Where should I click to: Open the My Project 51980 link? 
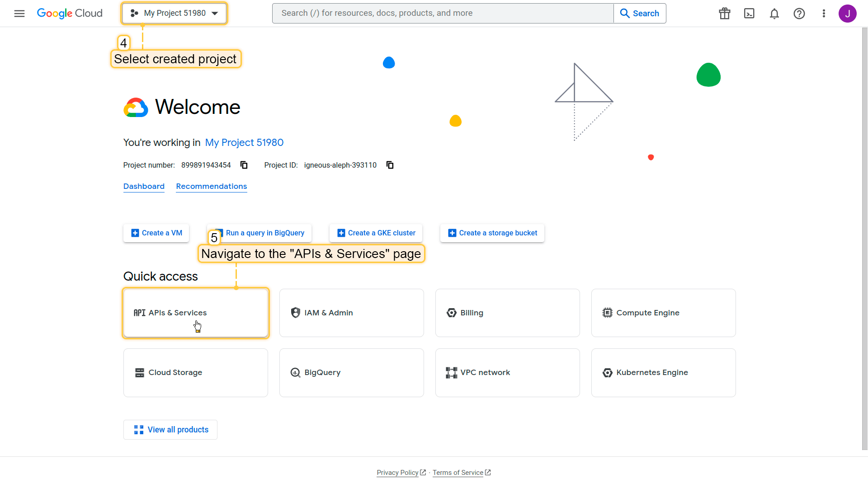pyautogui.click(x=244, y=143)
